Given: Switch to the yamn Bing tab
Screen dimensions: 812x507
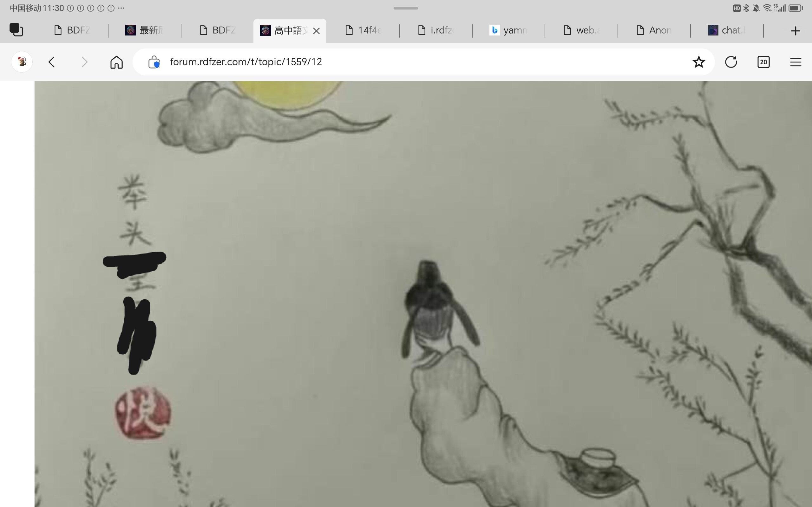Looking at the screenshot, I should 508,30.
